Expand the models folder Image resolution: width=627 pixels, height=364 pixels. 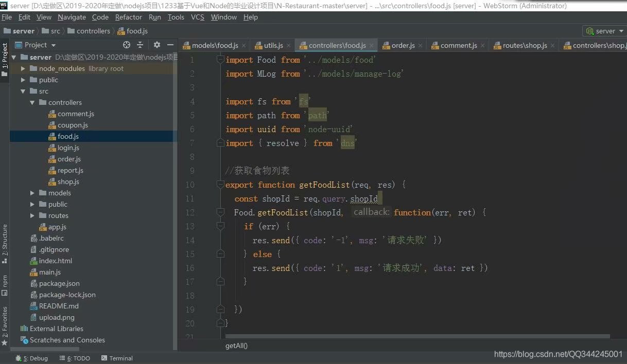[x=32, y=193]
